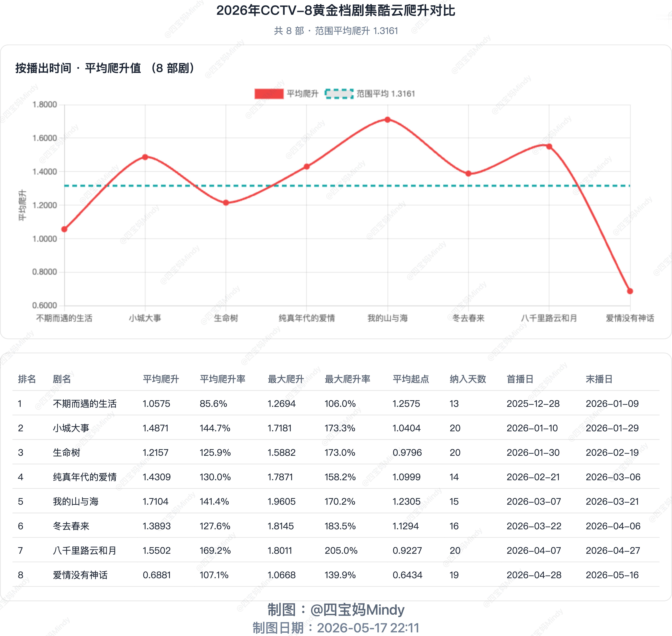Select 八千里路云和月 in the table
This screenshot has width=672, height=636.
coord(85,551)
